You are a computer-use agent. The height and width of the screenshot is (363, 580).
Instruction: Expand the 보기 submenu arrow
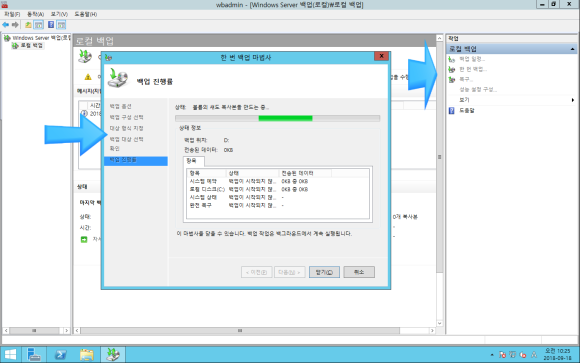point(573,100)
